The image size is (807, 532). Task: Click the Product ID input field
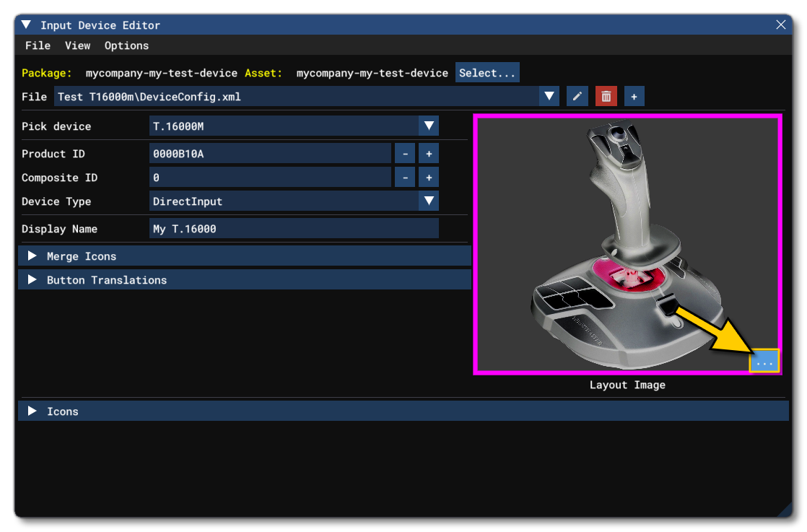pyautogui.click(x=270, y=154)
